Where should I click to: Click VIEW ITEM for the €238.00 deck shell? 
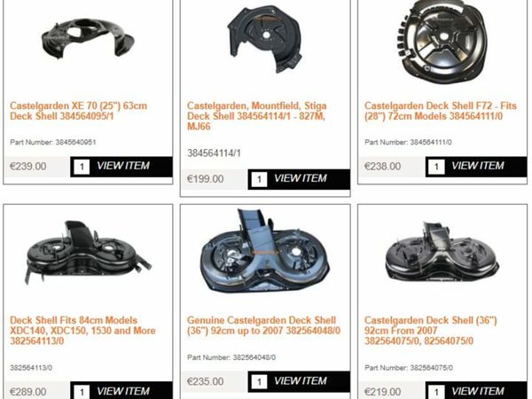pyautogui.click(x=478, y=166)
